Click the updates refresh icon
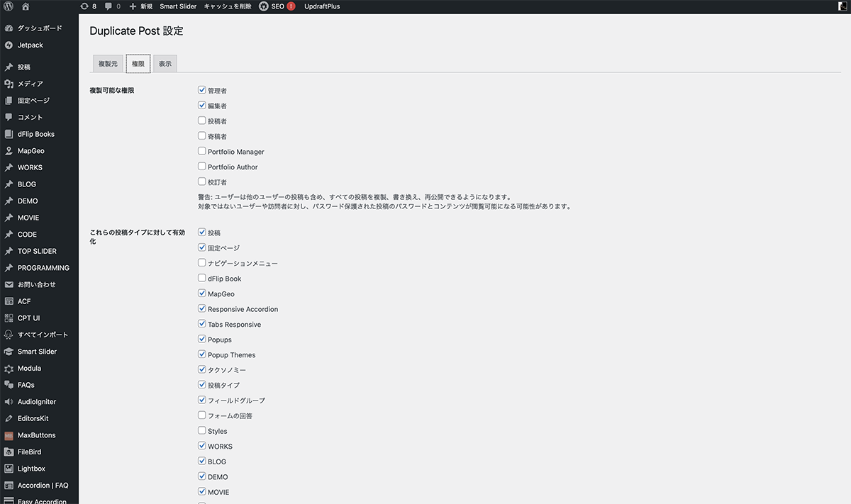 click(84, 6)
